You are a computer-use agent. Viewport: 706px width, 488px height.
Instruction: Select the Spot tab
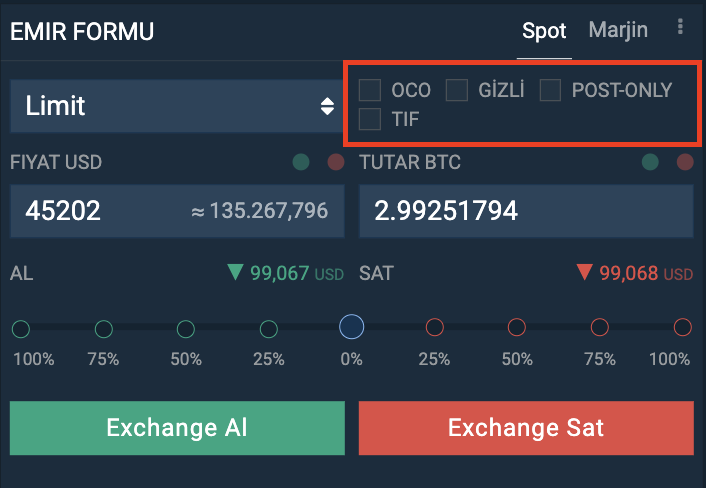click(544, 31)
